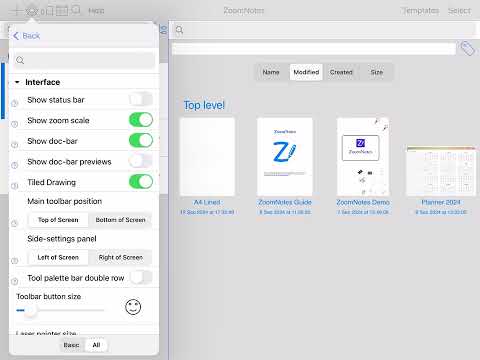Open help icon for Show doc-bar
Viewport: 480px width, 360px height.
[x=14, y=145]
